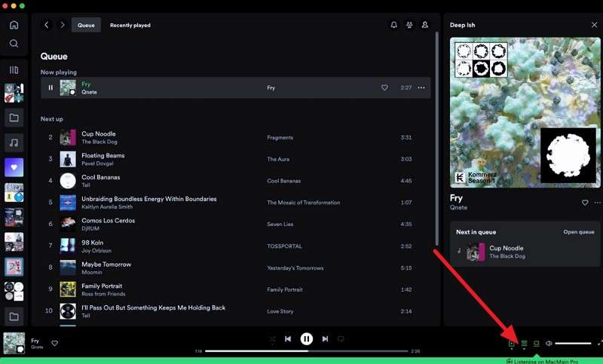
Task: Open artist Qnete under Fry in right panel
Action: coord(458,207)
